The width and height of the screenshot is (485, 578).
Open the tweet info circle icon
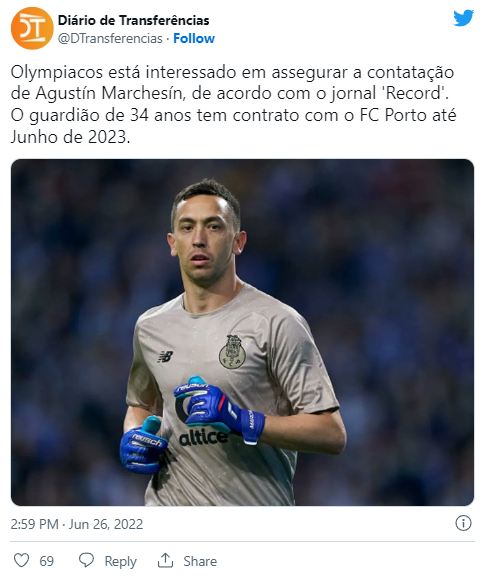[463, 523]
